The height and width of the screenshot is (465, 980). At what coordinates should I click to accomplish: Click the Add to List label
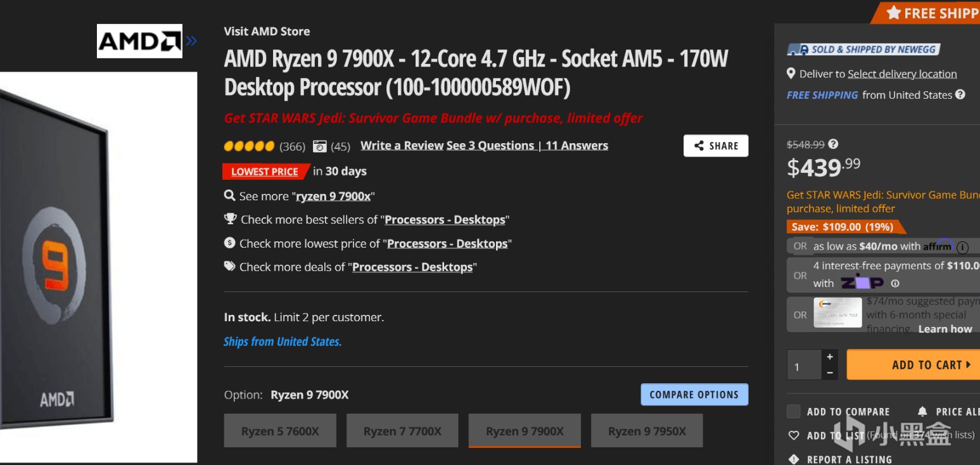click(x=836, y=435)
